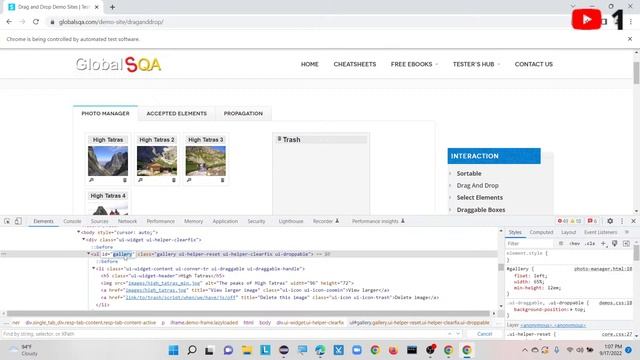Viewport: 640px width, 360px height.
Task: Open the DevTools Console tab
Action: click(x=72, y=221)
